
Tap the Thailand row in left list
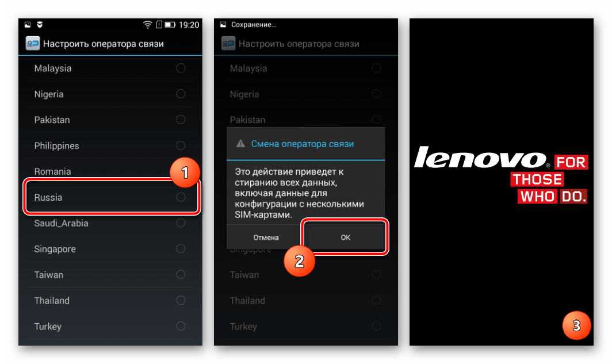click(x=110, y=300)
